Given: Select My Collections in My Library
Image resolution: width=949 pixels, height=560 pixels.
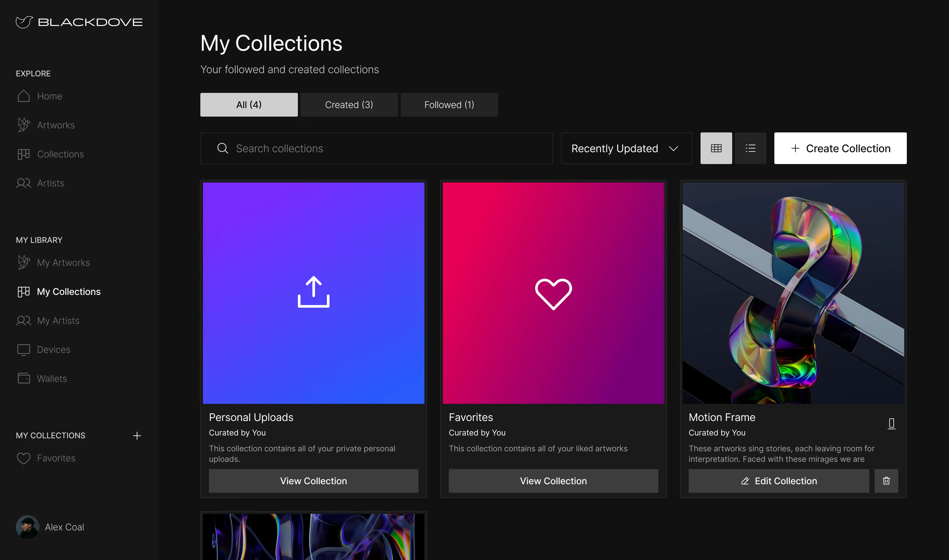Looking at the screenshot, I should tap(59, 292).
